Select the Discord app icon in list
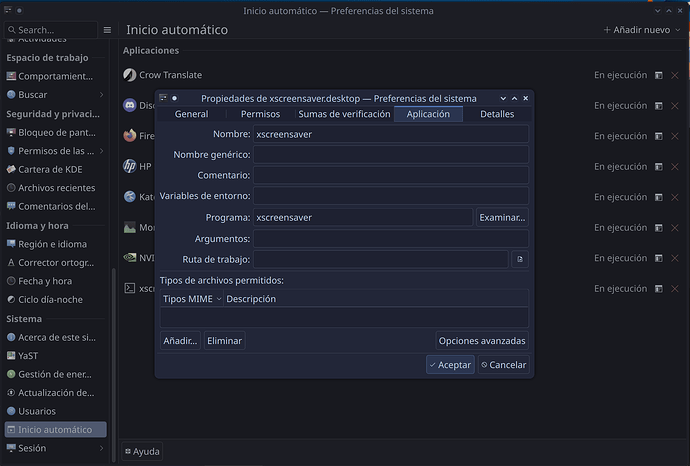This screenshot has height=466, width=690. pyautogui.click(x=129, y=105)
